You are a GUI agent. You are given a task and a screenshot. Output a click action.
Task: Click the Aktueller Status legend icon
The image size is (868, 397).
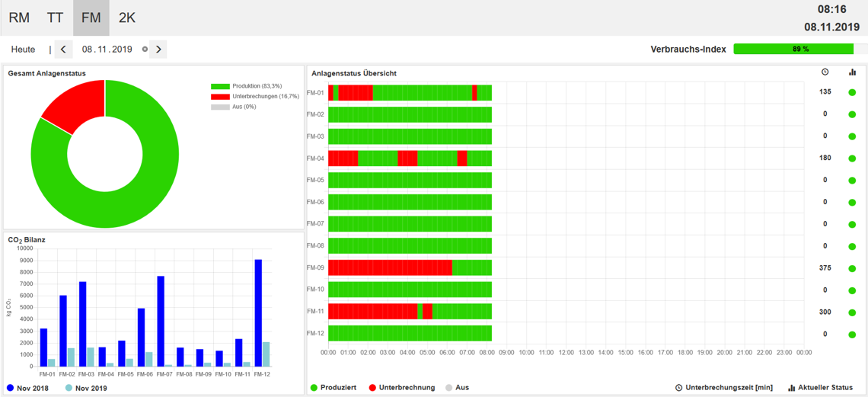click(x=791, y=388)
